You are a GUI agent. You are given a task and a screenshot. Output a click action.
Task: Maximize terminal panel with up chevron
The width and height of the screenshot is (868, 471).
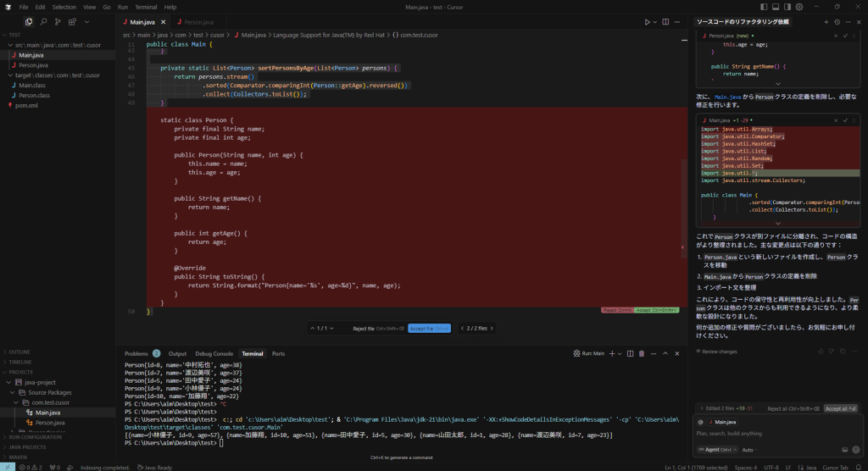click(x=665, y=353)
